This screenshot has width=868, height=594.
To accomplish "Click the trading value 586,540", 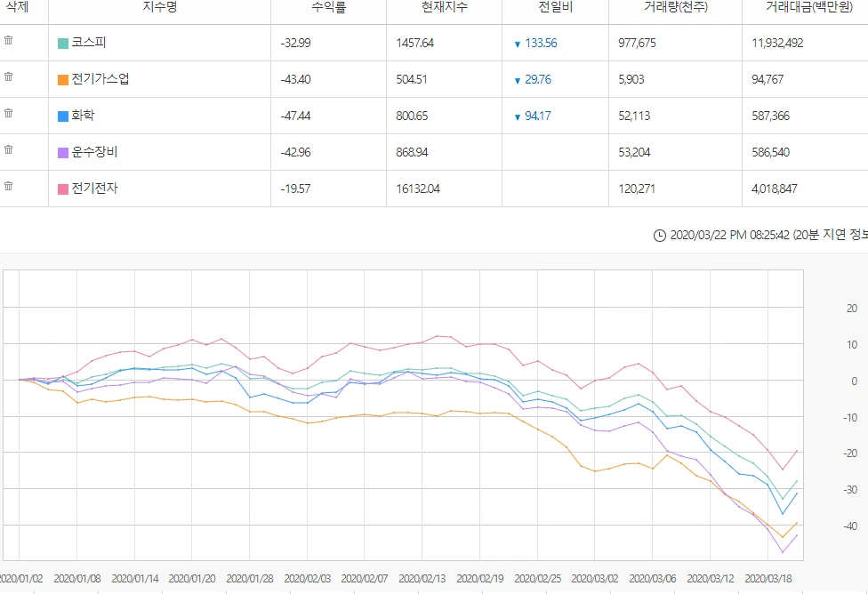I will click(770, 153).
